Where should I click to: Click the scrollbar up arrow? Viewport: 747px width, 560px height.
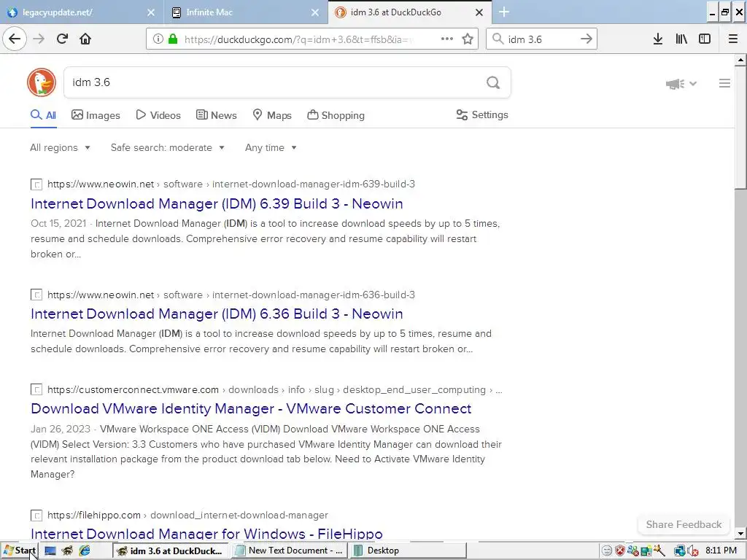740,60
